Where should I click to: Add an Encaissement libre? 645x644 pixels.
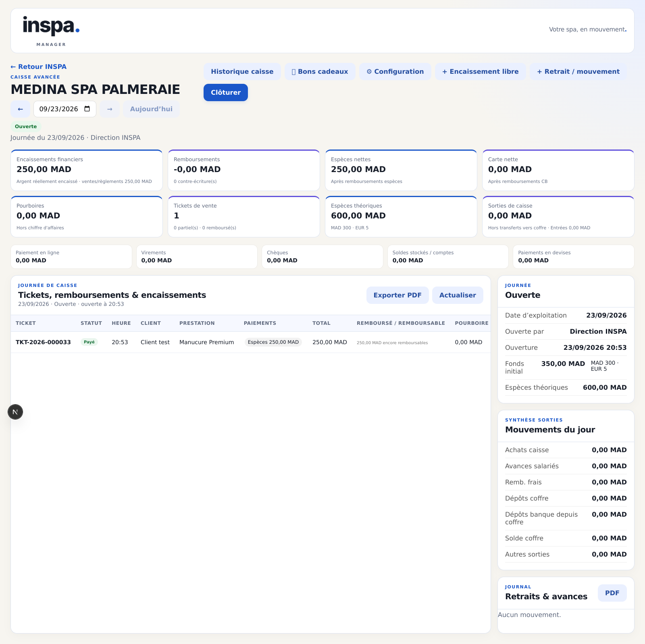pos(480,71)
